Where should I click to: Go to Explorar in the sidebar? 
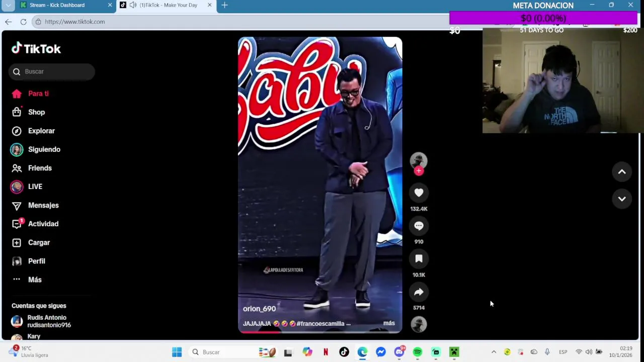(41, 131)
